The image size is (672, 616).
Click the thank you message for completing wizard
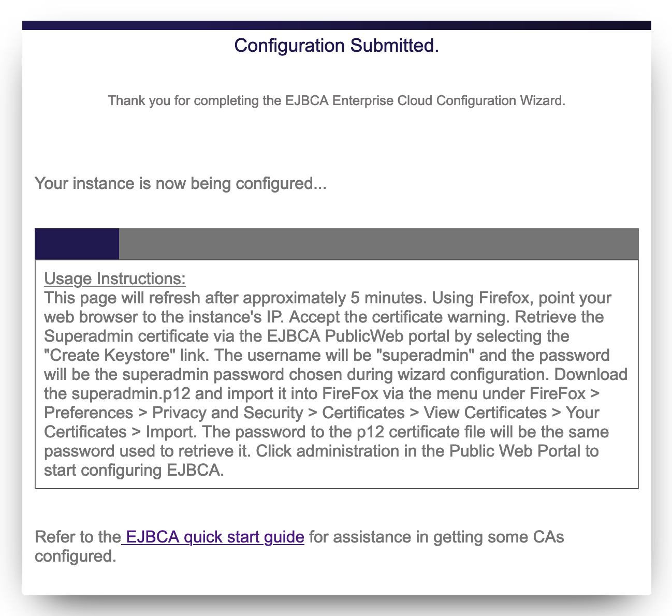click(337, 100)
